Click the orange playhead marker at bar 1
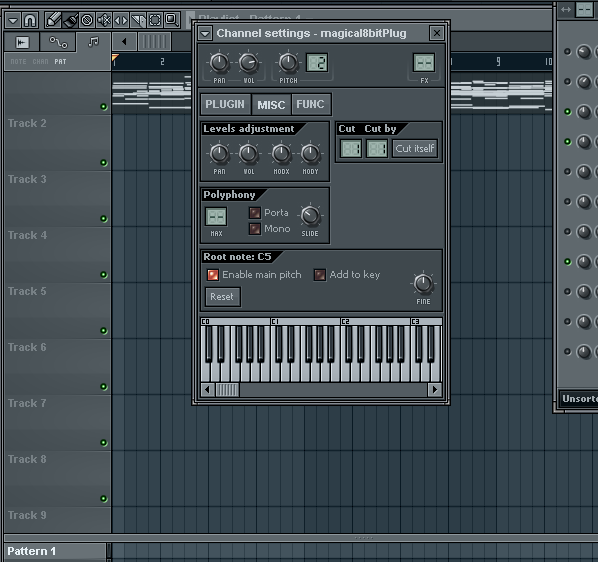 115,58
